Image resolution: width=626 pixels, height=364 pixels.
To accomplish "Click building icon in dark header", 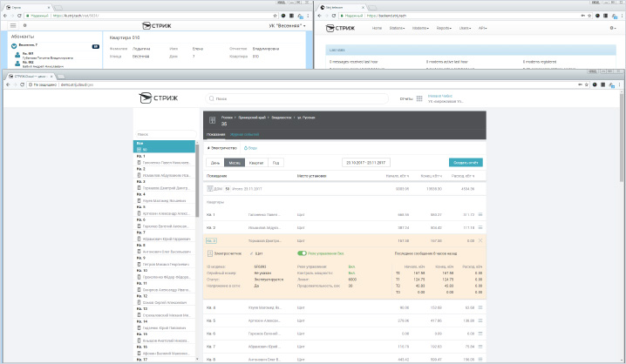I will pos(213,120).
